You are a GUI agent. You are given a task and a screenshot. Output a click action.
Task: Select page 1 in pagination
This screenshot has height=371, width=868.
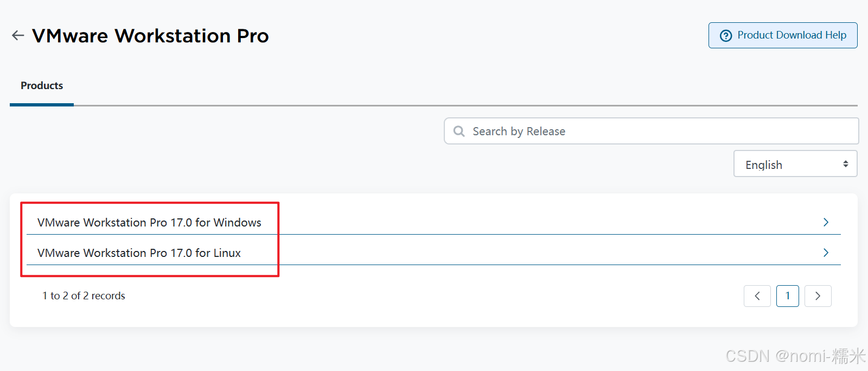(788, 296)
